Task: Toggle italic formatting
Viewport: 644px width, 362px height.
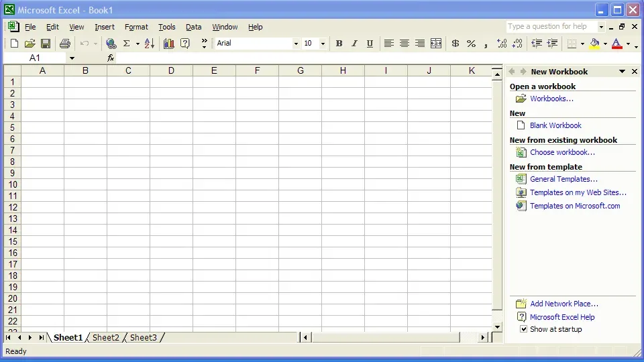Action: 354,44
